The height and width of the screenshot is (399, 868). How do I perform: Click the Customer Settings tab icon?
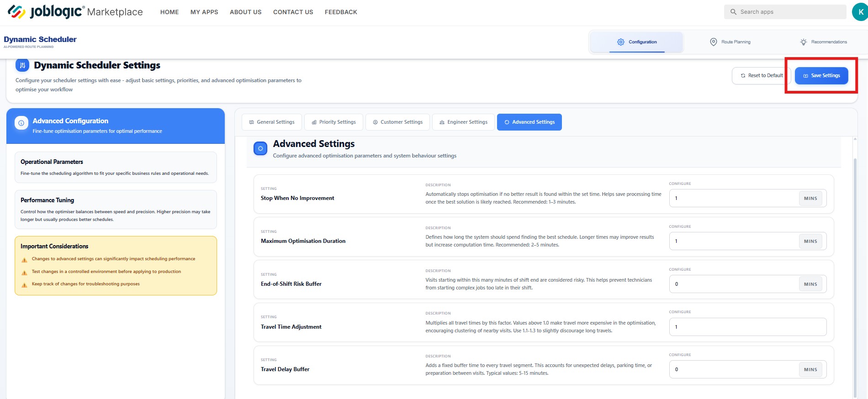click(376, 122)
